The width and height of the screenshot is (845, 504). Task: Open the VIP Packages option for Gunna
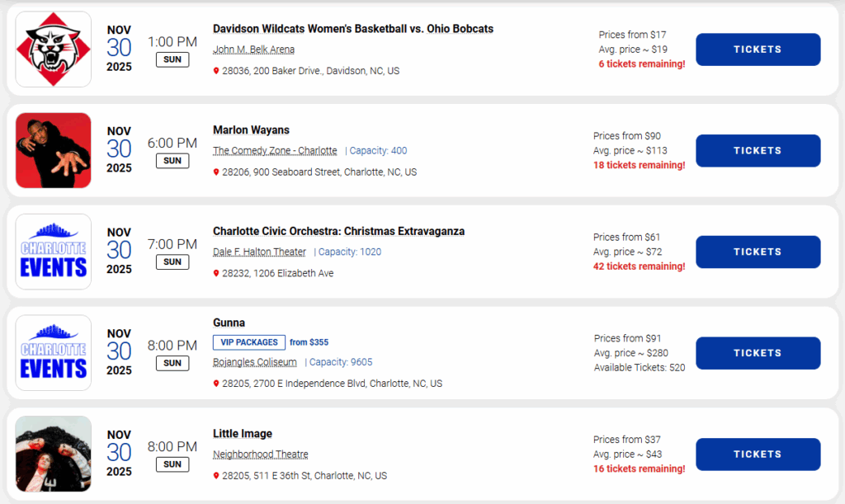(x=249, y=342)
